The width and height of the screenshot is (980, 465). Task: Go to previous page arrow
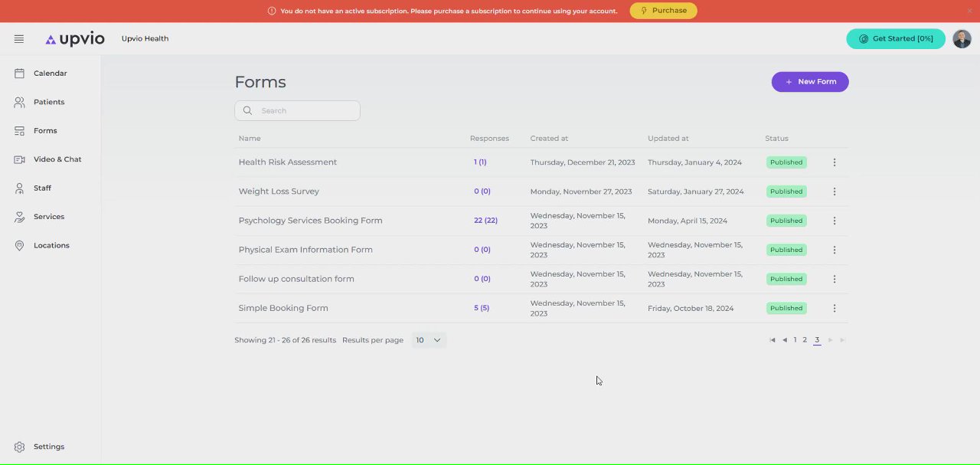click(x=785, y=340)
